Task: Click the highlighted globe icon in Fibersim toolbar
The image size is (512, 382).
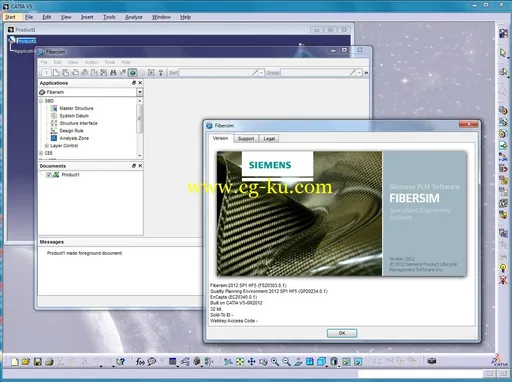Action: pos(133,72)
